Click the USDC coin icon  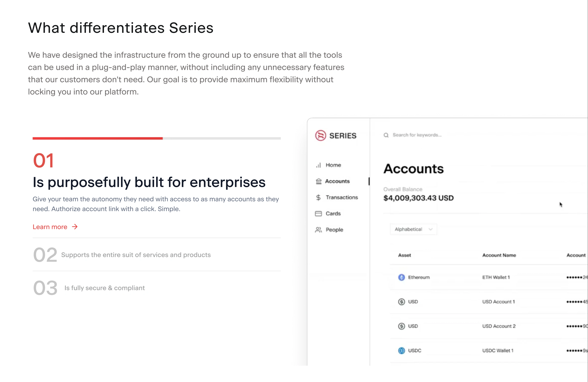pyautogui.click(x=401, y=351)
